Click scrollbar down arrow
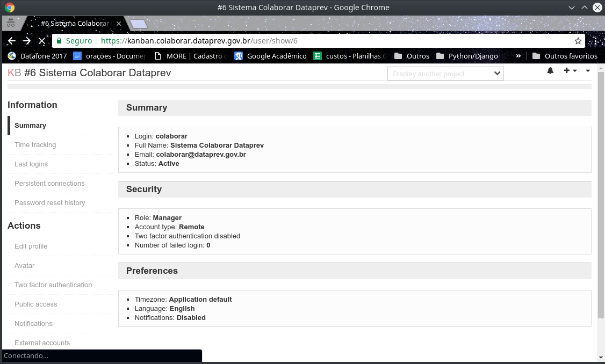The height and width of the screenshot is (364, 605). pyautogui.click(x=600, y=358)
